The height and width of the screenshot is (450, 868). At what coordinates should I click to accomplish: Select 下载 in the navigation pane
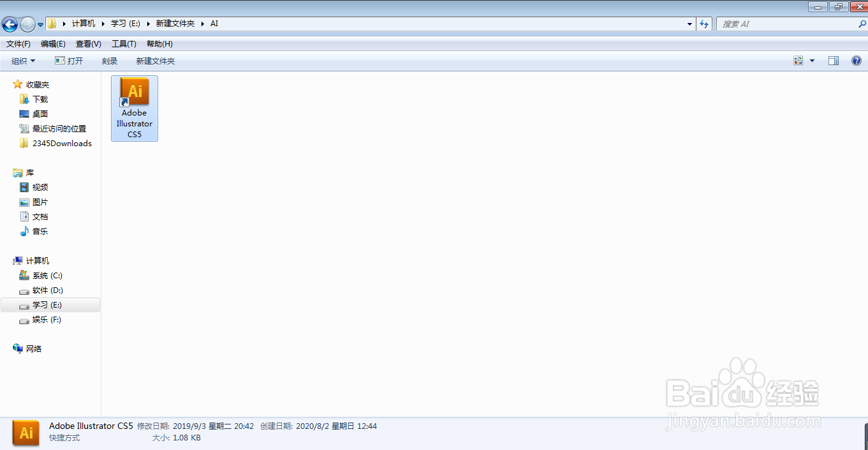pyautogui.click(x=40, y=100)
